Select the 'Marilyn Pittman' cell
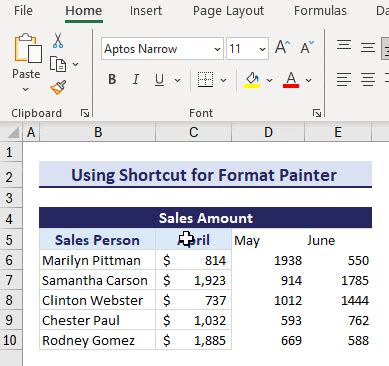 [97, 260]
